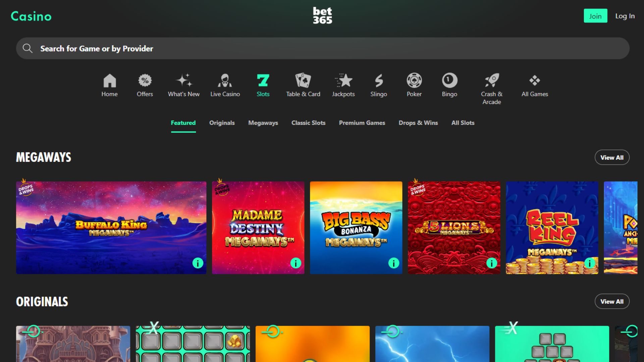Click the bet365 logo
The image size is (644, 362).
[x=322, y=16]
